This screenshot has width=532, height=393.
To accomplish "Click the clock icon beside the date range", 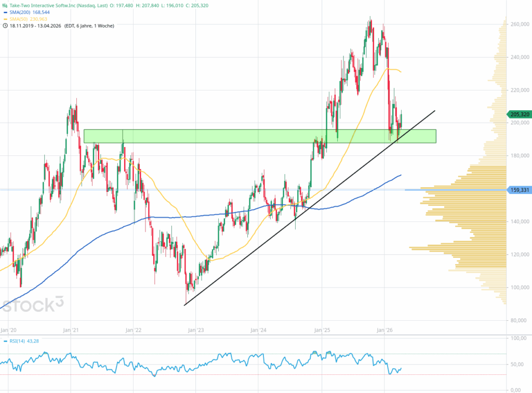I will coord(5,25).
